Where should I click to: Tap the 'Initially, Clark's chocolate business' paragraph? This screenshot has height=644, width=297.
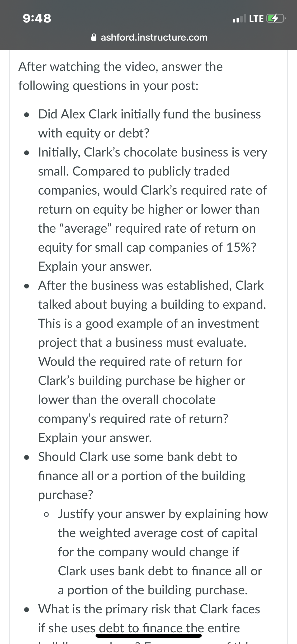[x=153, y=209]
